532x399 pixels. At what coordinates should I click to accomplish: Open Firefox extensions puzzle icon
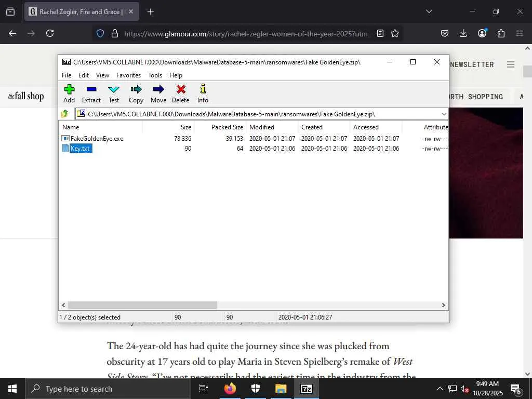[501, 33]
